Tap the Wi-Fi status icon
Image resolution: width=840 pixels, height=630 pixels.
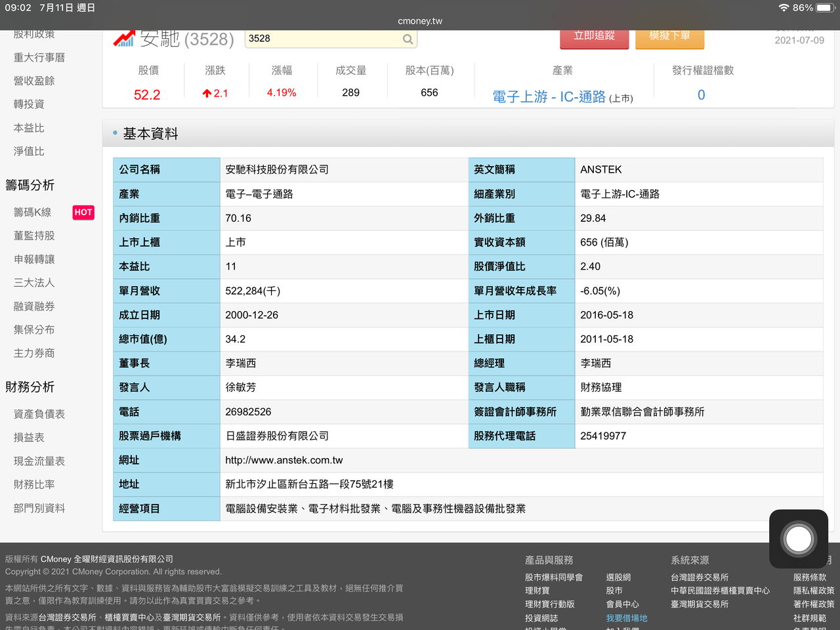point(784,8)
